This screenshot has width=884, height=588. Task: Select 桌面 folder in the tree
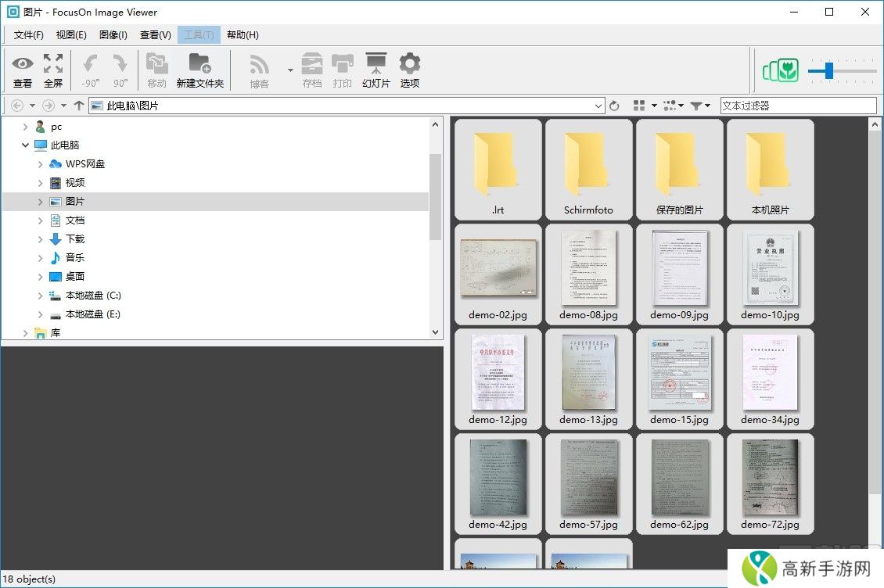click(x=75, y=277)
